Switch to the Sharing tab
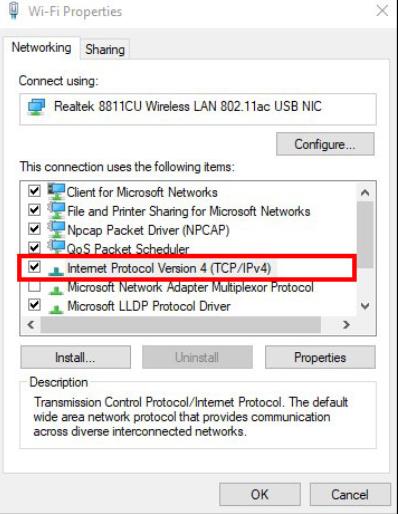The height and width of the screenshot is (514, 399). (105, 50)
